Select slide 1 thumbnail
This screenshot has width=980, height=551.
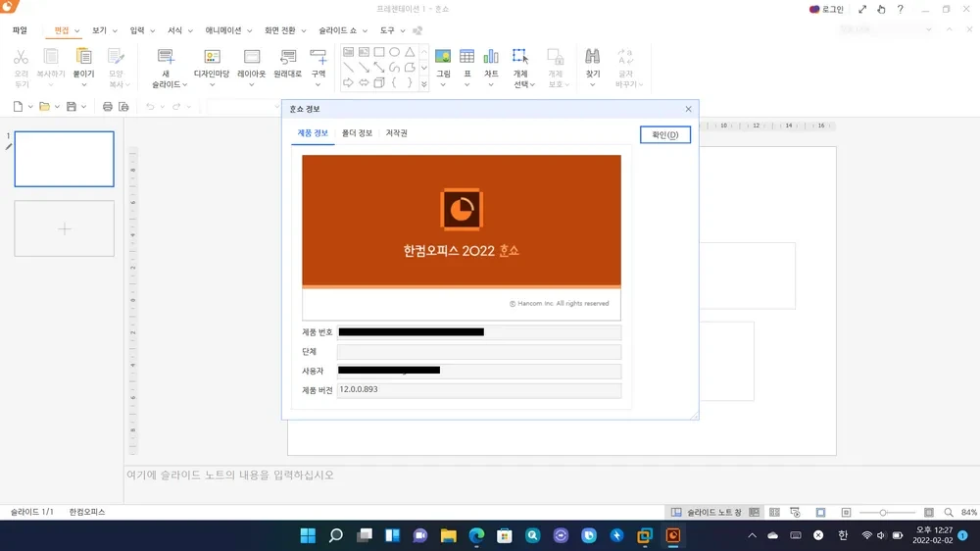tap(65, 159)
